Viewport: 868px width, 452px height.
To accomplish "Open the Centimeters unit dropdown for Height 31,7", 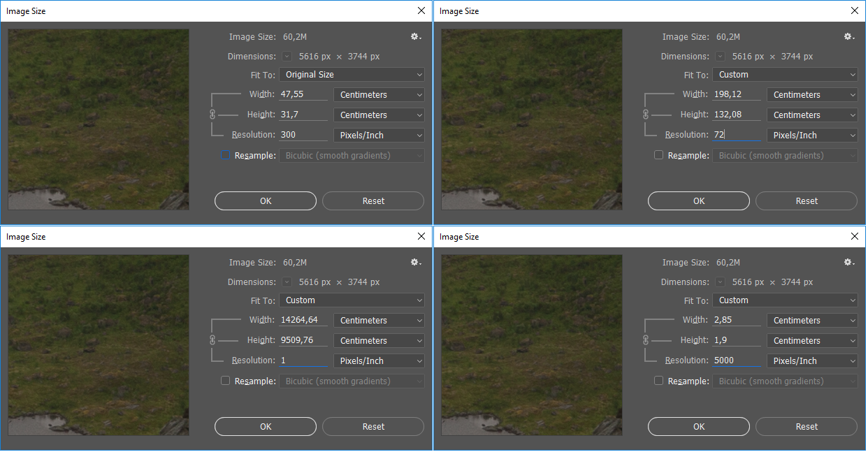I will coord(379,115).
